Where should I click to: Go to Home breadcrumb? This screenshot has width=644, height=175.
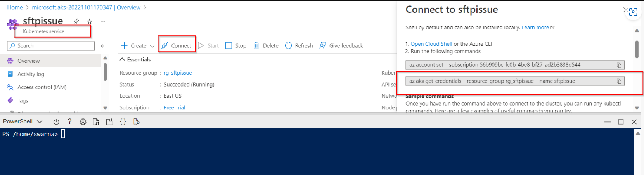[x=15, y=7]
